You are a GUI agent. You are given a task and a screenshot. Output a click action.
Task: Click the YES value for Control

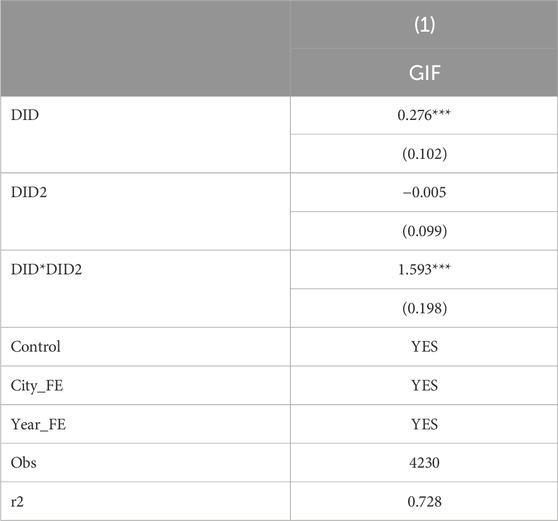pos(424,347)
